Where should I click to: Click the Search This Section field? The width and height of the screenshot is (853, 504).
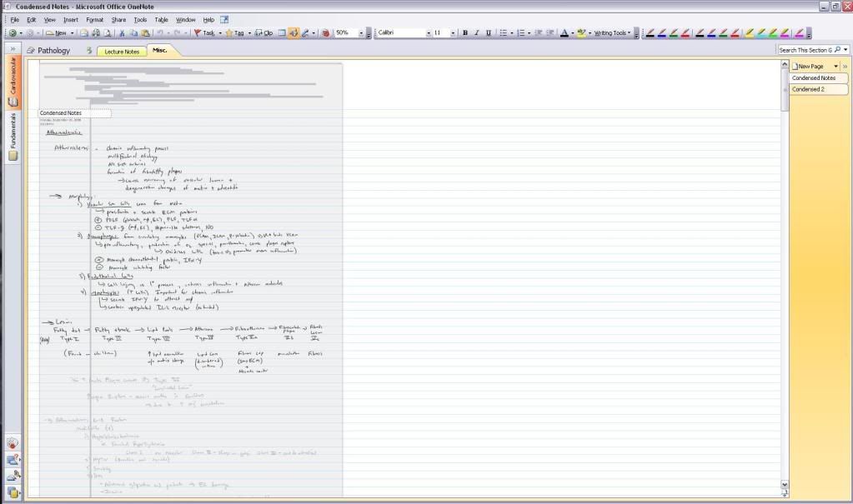click(x=805, y=50)
